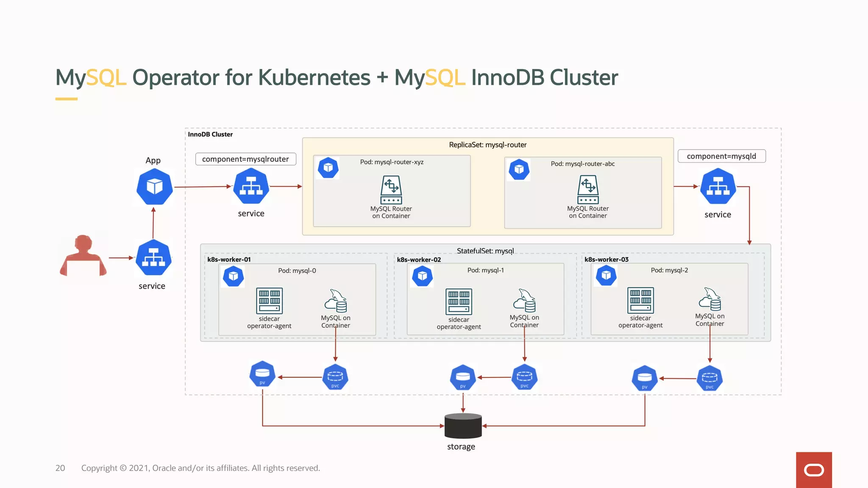This screenshot has width=868, height=488.
Task: Click the red user figure icon
Action: click(83, 256)
